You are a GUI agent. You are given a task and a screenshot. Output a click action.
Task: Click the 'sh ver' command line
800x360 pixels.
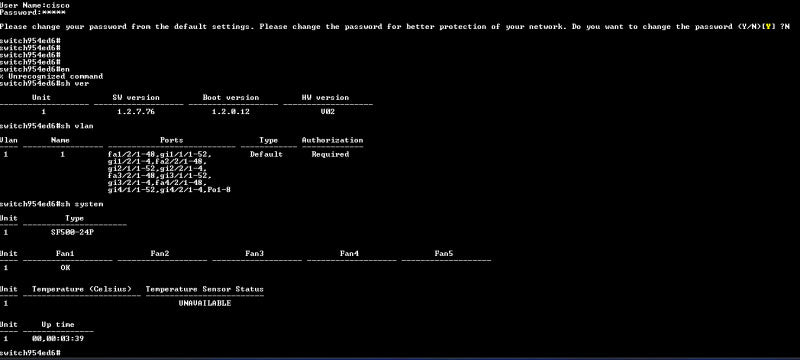tap(44, 84)
